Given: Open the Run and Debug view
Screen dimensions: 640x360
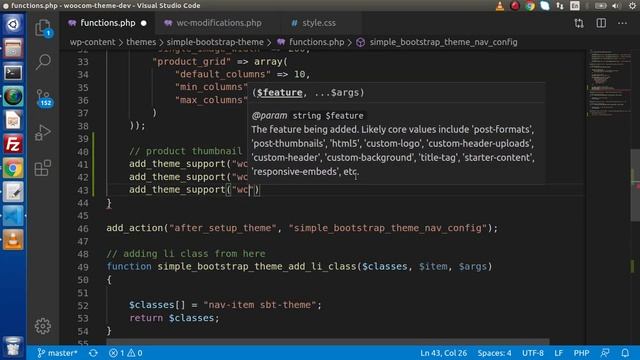Looking at the screenshot, I should click(43, 132).
